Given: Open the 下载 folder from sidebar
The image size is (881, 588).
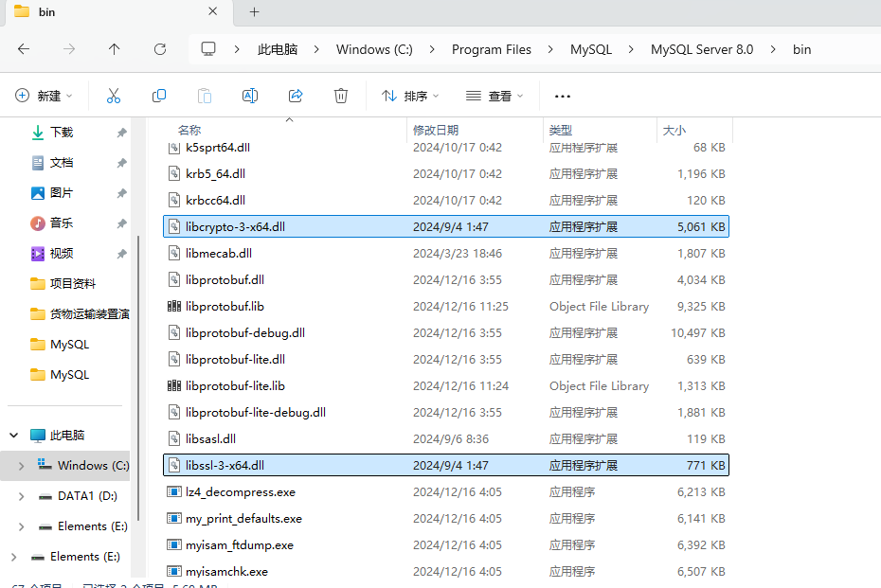Looking at the screenshot, I should (x=63, y=132).
